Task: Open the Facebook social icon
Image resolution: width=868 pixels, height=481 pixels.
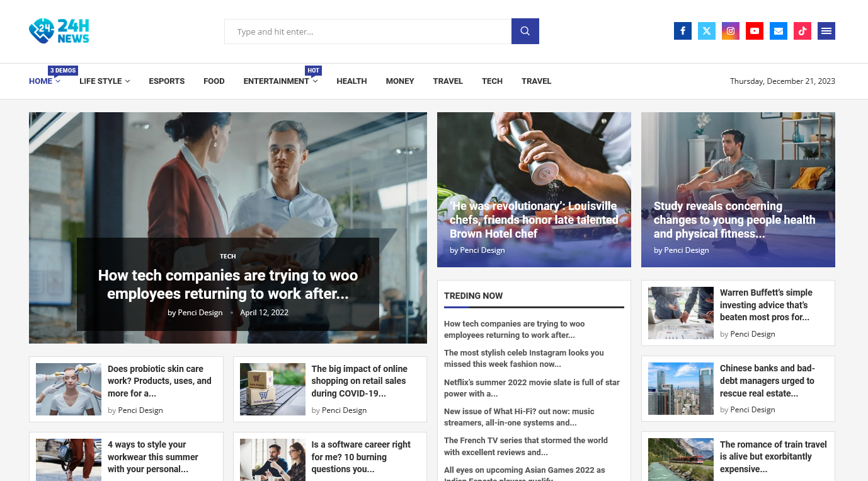Action: [x=683, y=31]
